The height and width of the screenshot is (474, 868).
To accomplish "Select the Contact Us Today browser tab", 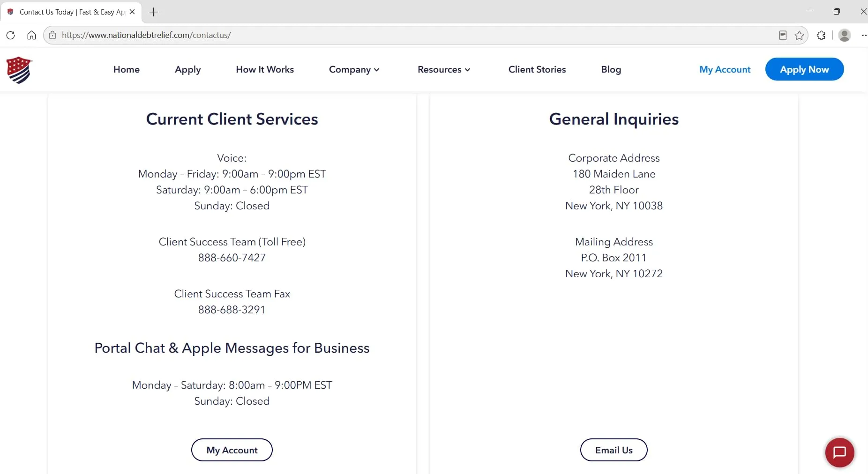I will [70, 12].
